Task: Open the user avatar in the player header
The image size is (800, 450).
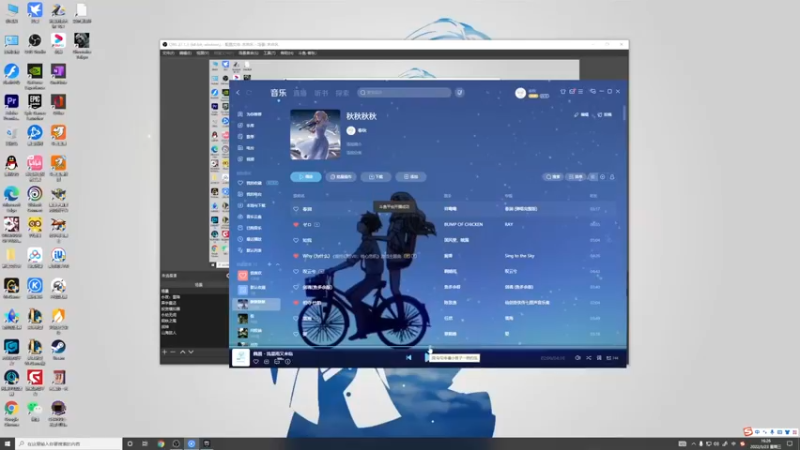Action: click(520, 93)
